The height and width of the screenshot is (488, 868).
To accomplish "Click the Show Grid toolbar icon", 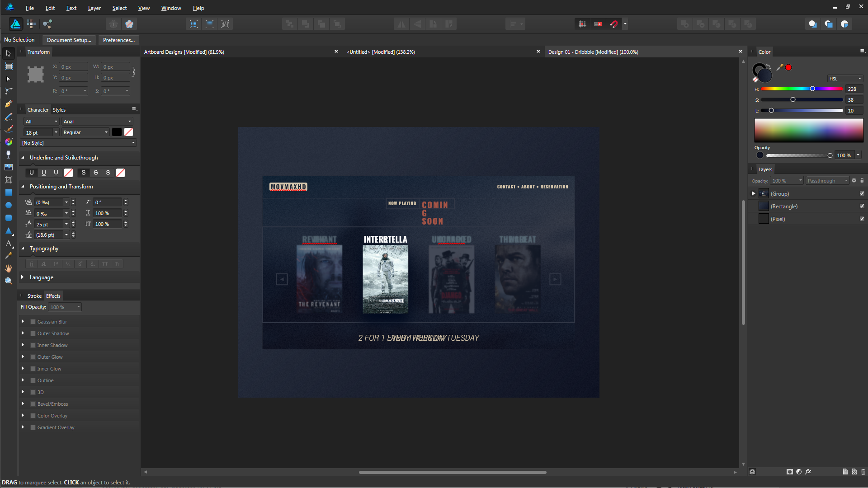I will [x=582, y=24].
